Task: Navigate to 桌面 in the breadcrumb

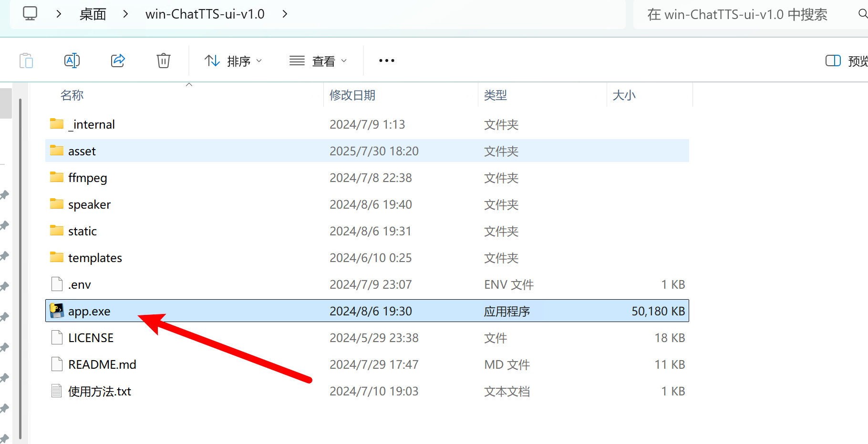Action: point(93,14)
